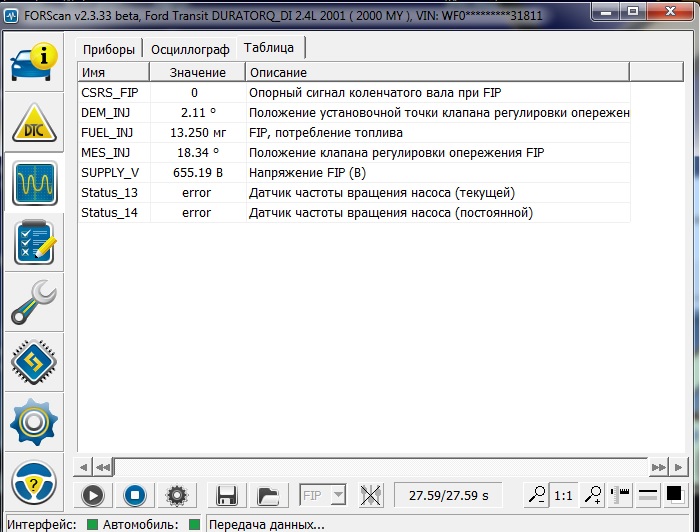Viewport: 700px width, 532px height.
Task: Click the FORScan app icon in title bar
Action: (x=11, y=16)
